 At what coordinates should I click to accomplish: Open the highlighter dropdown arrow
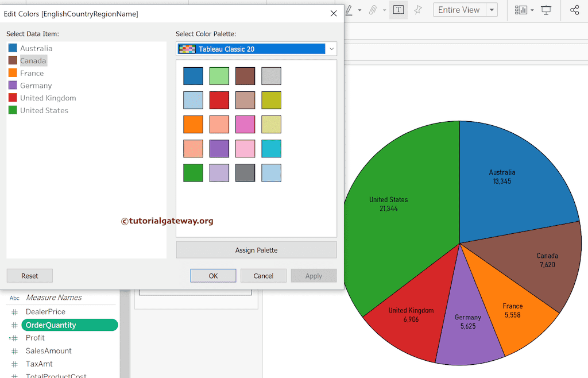359,10
